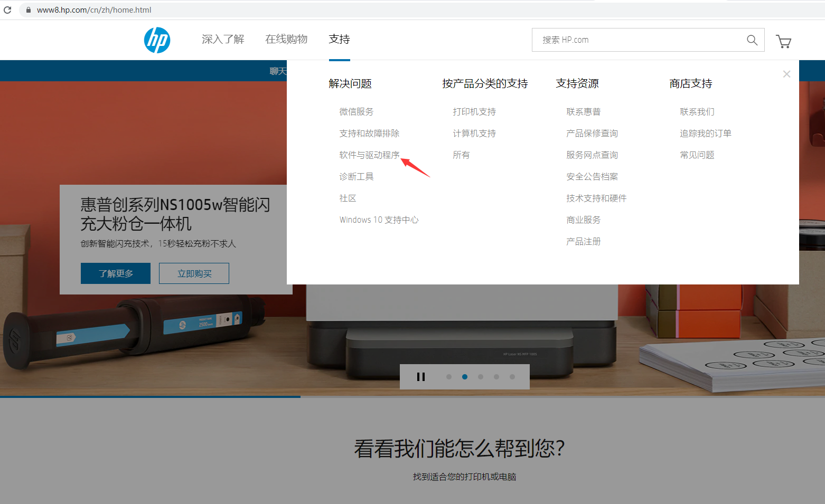The height and width of the screenshot is (504, 825).
Task: Expand the 在线购物 navigation menu
Action: tap(286, 39)
